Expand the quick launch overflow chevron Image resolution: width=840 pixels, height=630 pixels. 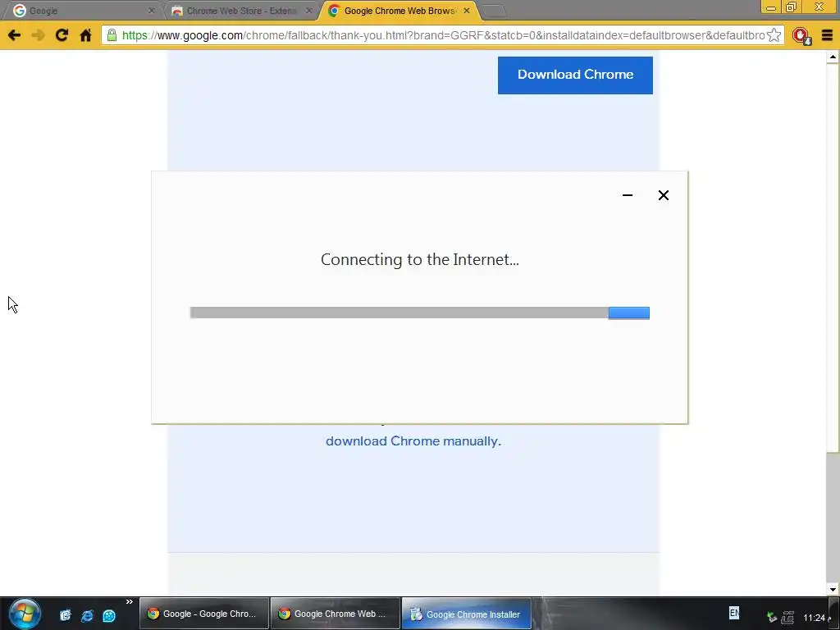[129, 602]
